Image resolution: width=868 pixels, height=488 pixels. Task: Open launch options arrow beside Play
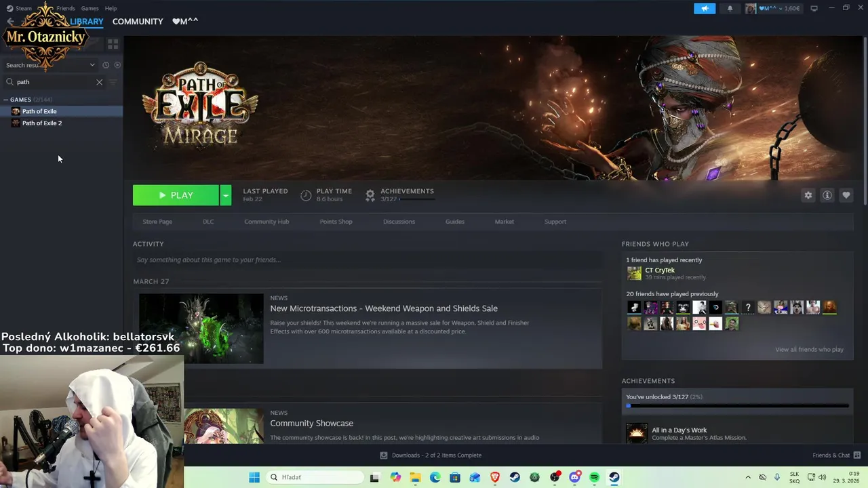tap(225, 195)
